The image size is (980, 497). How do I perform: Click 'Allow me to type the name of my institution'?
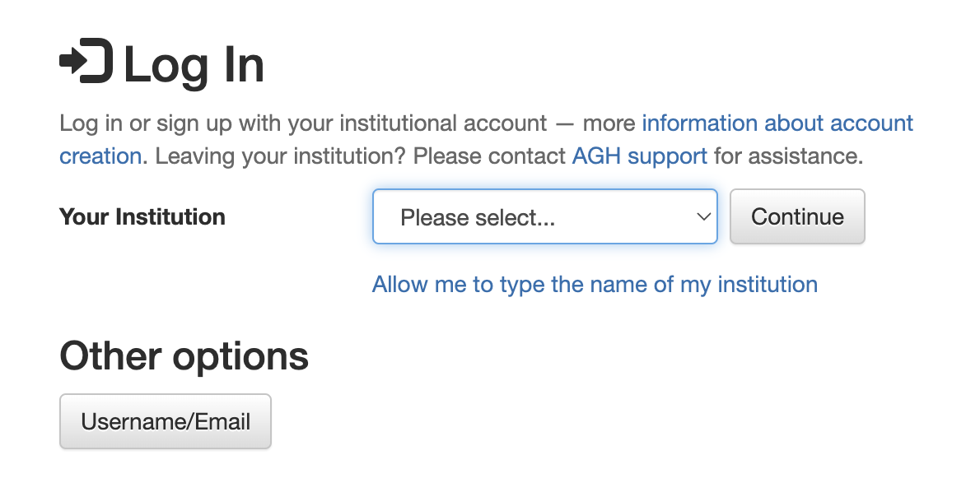tap(595, 285)
